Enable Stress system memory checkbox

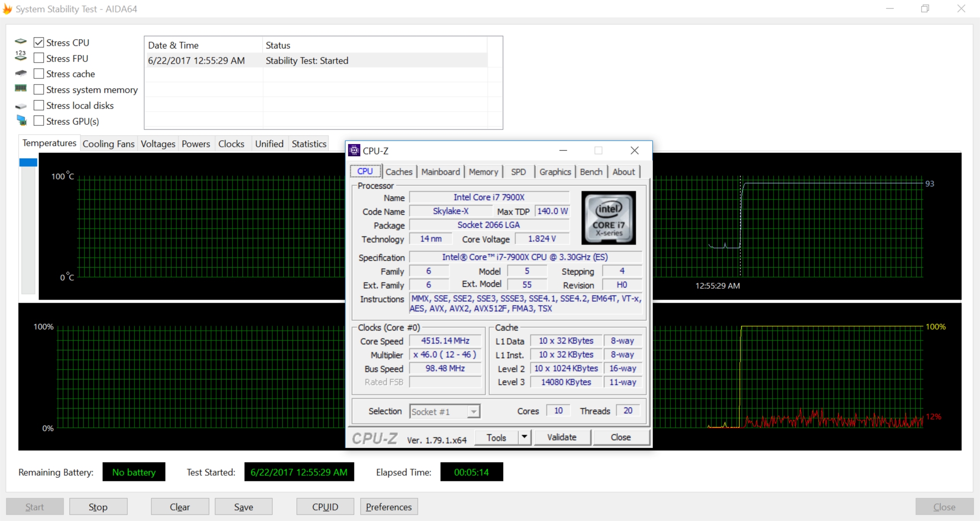click(39, 89)
